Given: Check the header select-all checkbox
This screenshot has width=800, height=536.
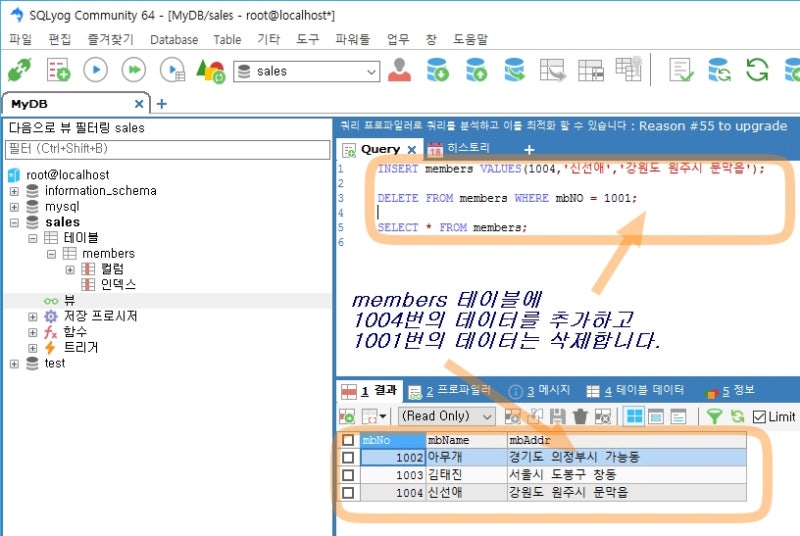Looking at the screenshot, I should pyautogui.click(x=348, y=440).
